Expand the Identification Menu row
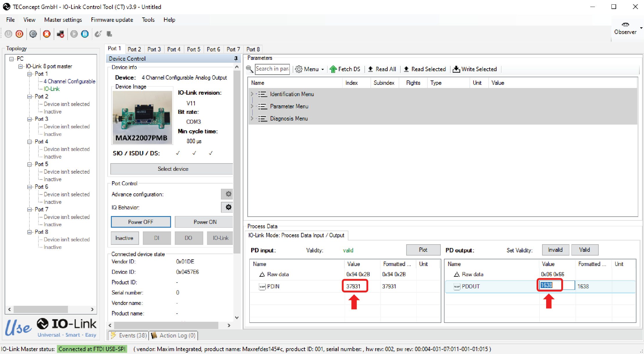Screen dimensions: 644x354 point(252,94)
